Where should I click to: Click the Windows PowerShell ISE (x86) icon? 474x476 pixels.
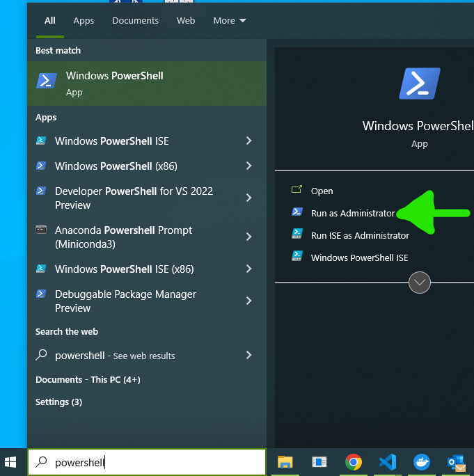point(41,269)
